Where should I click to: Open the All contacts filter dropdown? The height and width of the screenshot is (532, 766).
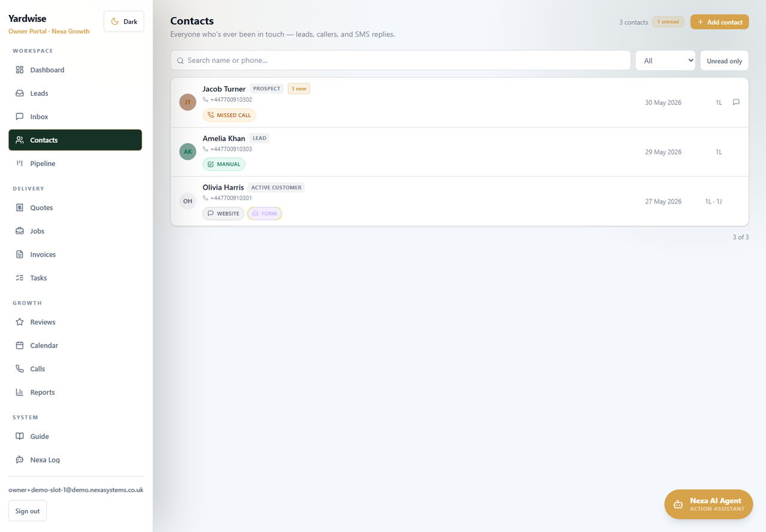tap(665, 60)
